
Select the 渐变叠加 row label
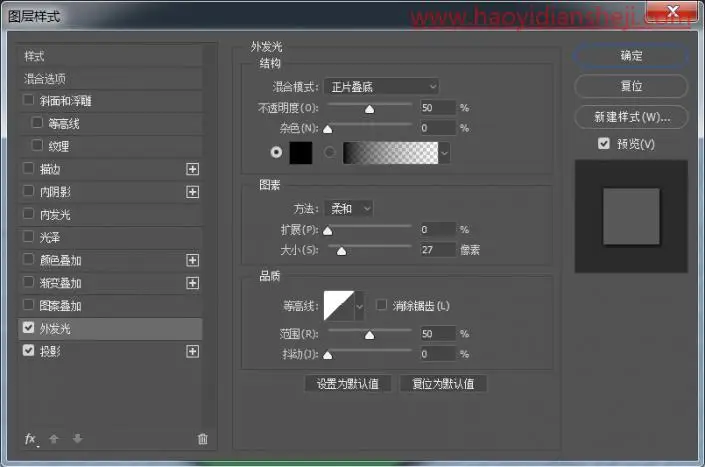pyautogui.click(x=60, y=283)
